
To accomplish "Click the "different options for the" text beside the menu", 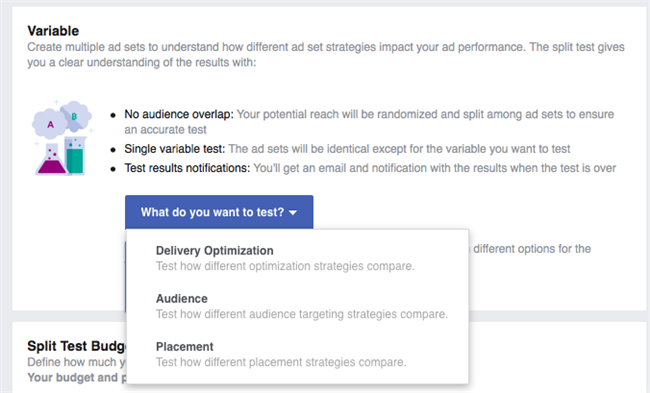I will (532, 249).
